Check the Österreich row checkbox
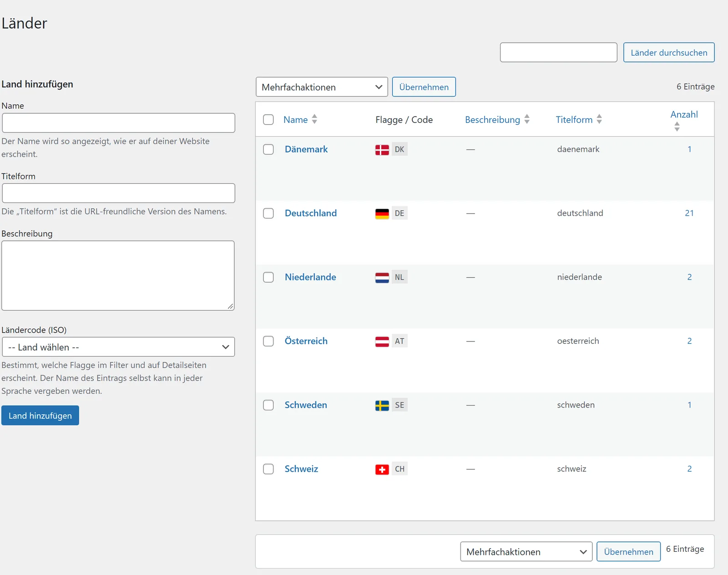728x575 pixels. (268, 341)
